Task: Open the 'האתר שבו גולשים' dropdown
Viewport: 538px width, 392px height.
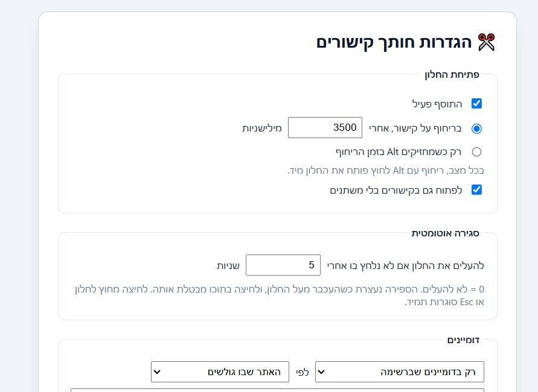Action: point(220,371)
